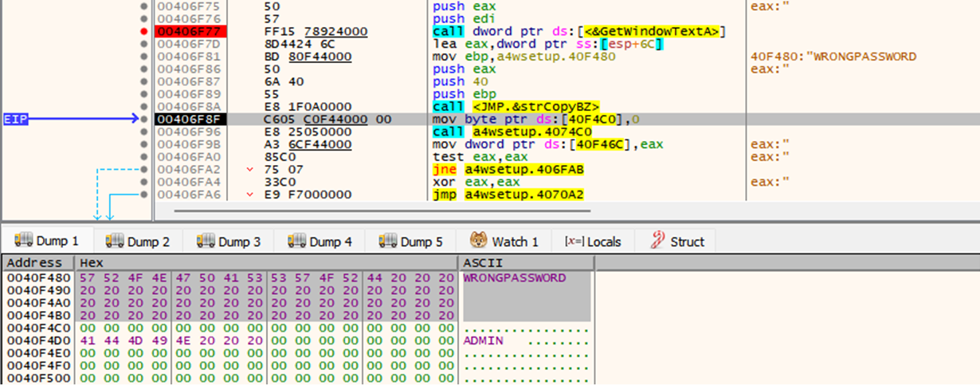Select dump row at address 0040F4D0
The height and width of the screenshot is (386, 980).
pyautogui.click(x=37, y=341)
